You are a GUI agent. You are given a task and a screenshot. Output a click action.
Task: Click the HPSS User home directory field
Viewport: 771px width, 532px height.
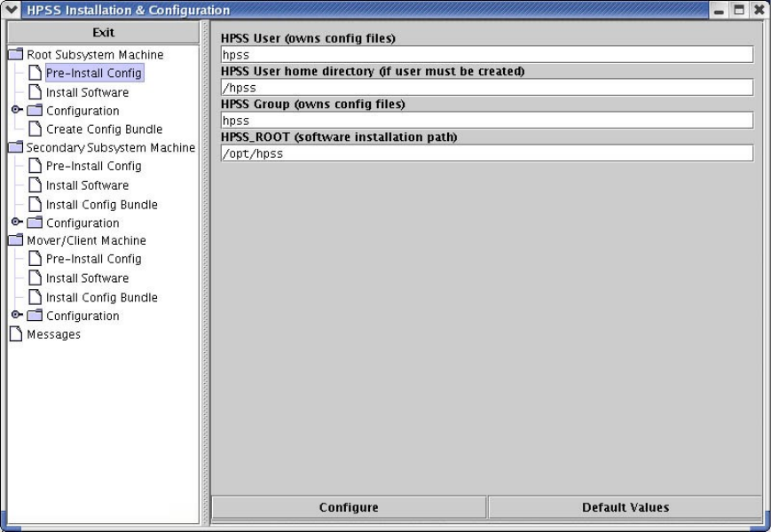487,88
